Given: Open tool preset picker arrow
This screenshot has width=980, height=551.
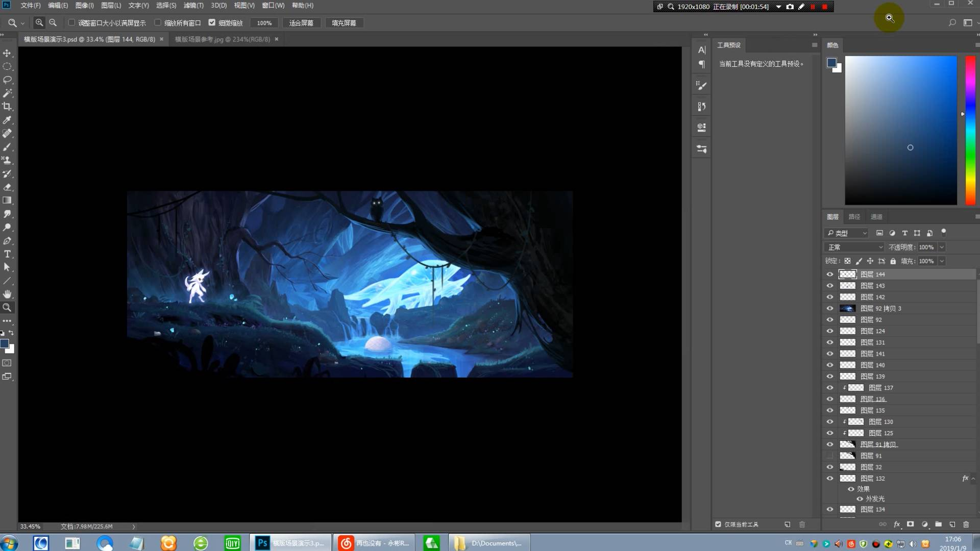Looking at the screenshot, I should (22, 23).
